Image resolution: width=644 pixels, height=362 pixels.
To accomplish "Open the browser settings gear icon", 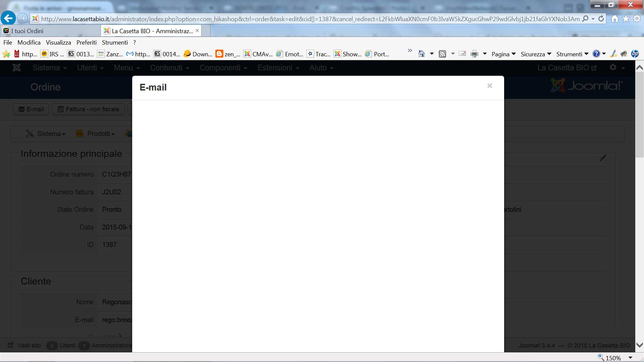I will tap(637, 19).
